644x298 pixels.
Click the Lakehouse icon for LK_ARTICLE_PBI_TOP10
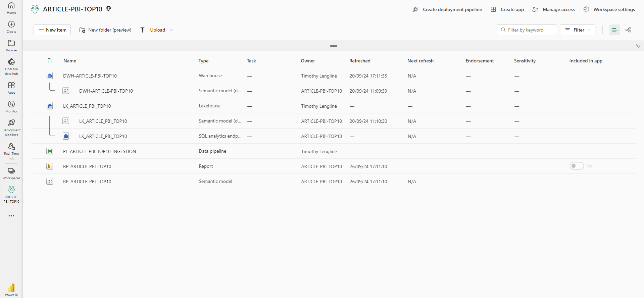pyautogui.click(x=50, y=106)
